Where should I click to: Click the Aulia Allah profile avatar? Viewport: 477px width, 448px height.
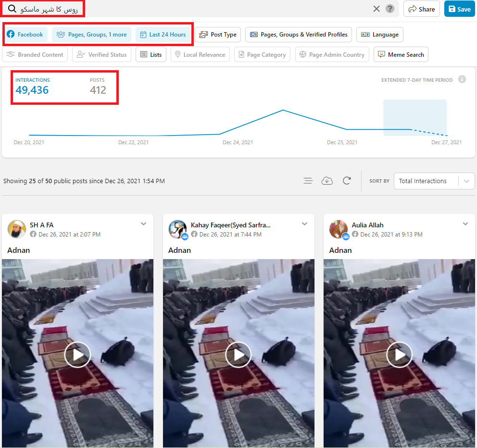(339, 229)
